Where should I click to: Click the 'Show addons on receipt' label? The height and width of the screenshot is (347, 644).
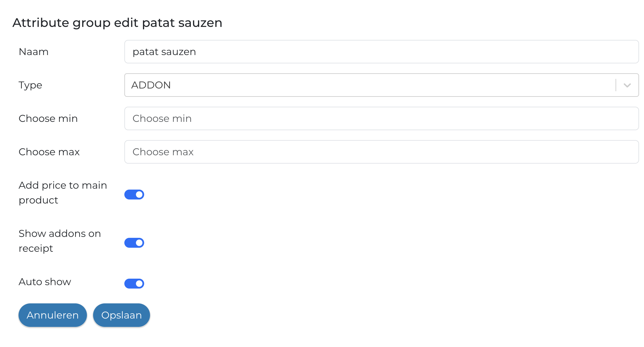pos(59,241)
